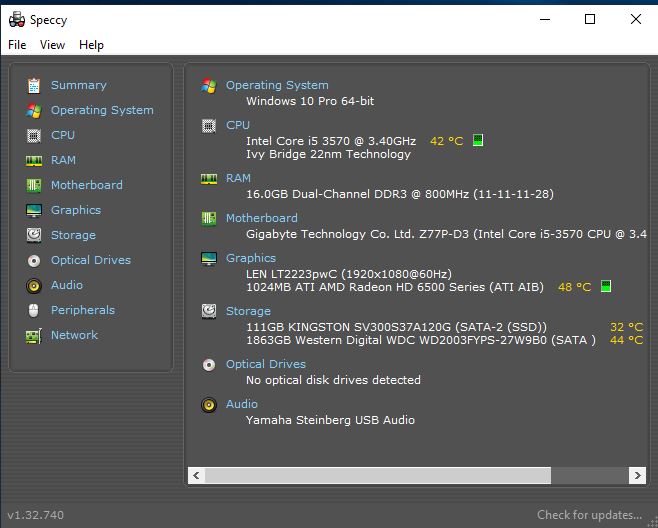
Task: Open the View menu
Action: click(52, 44)
